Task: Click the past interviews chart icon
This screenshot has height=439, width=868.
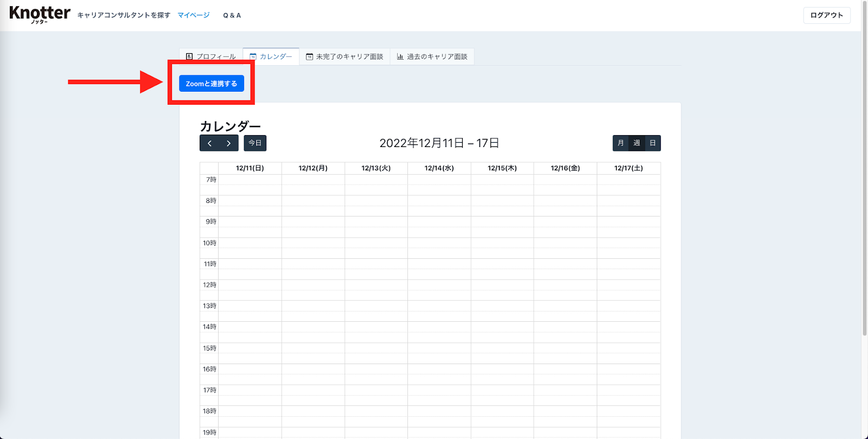Action: point(400,56)
